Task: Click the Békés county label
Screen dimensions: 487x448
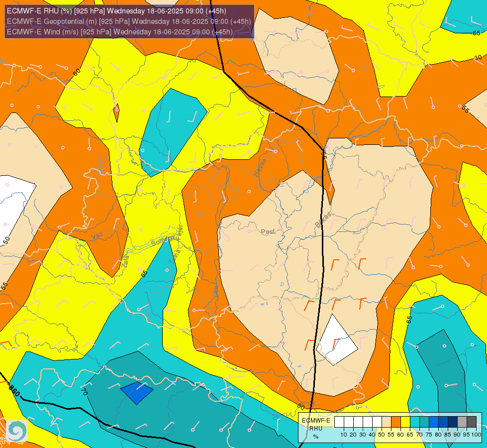Action: [323, 220]
